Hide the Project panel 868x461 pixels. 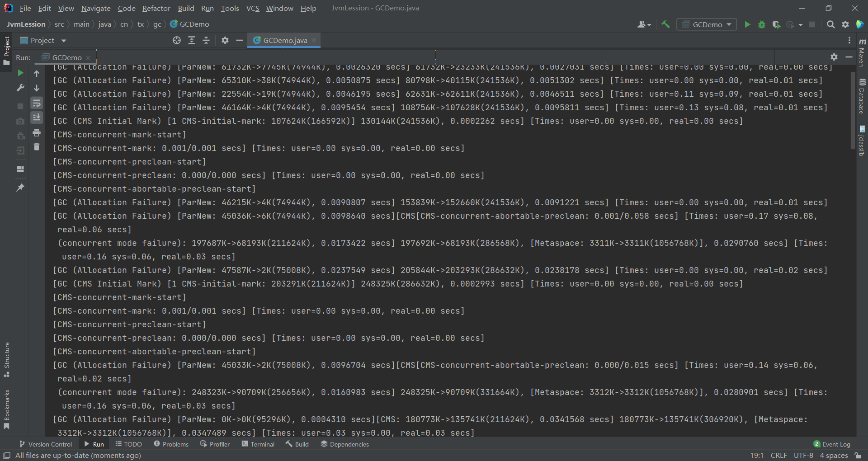tap(240, 40)
